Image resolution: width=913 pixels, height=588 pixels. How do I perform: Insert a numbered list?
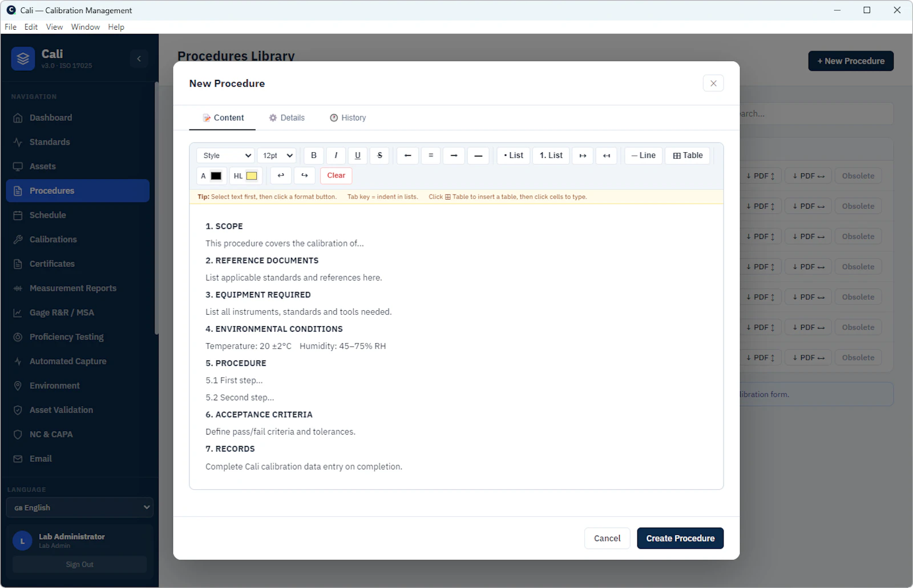point(551,156)
